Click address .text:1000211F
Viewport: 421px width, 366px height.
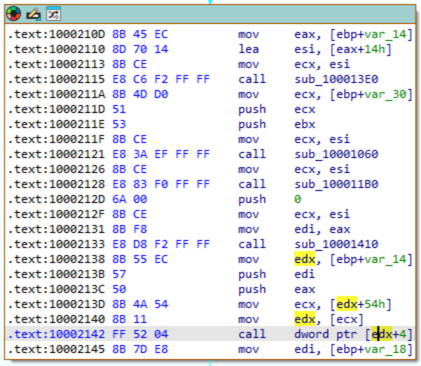[x=56, y=139]
